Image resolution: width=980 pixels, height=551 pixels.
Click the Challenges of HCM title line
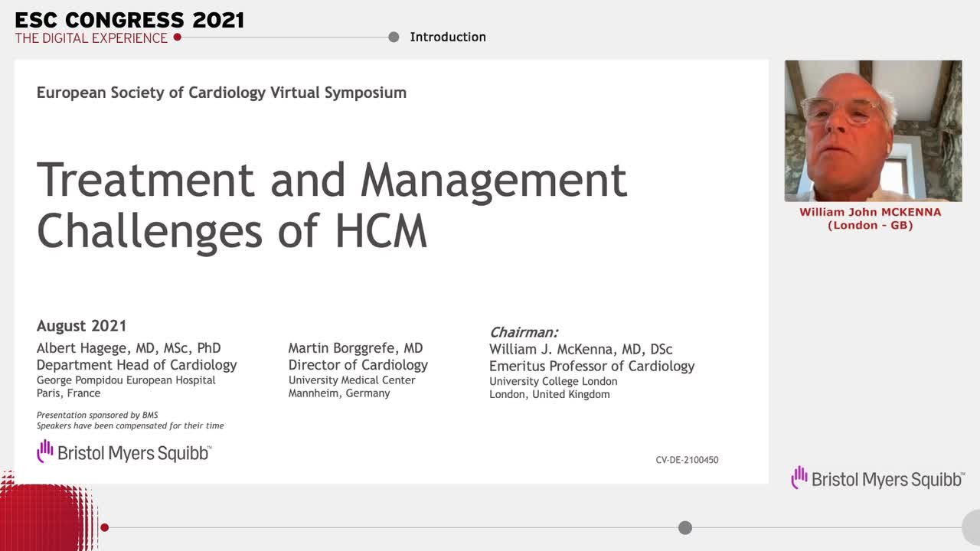point(232,230)
